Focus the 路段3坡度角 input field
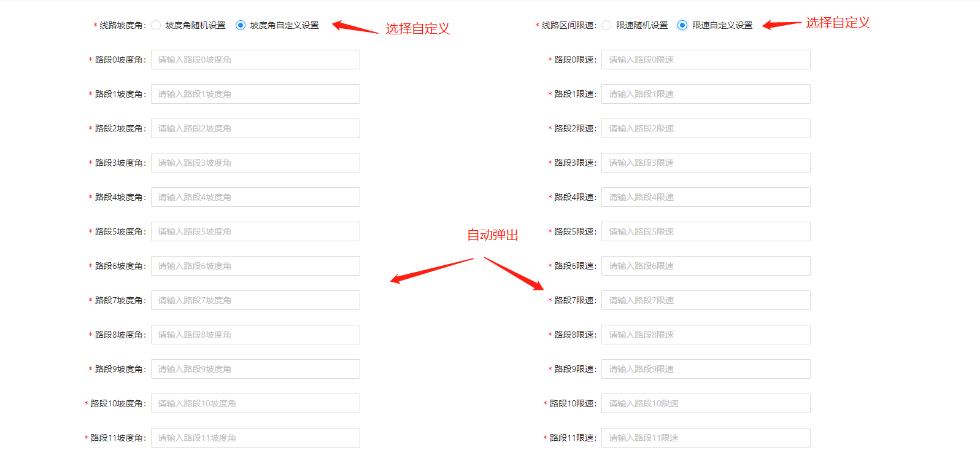 click(x=255, y=163)
